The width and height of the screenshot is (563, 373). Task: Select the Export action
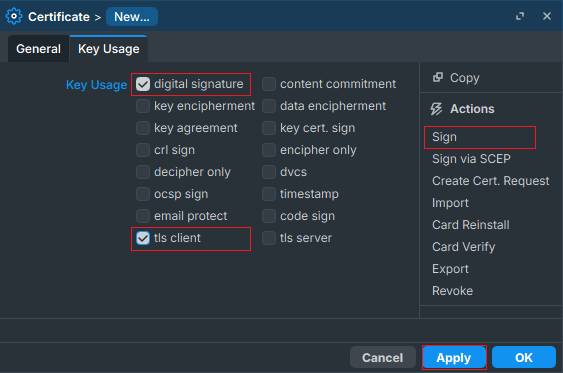(x=450, y=269)
